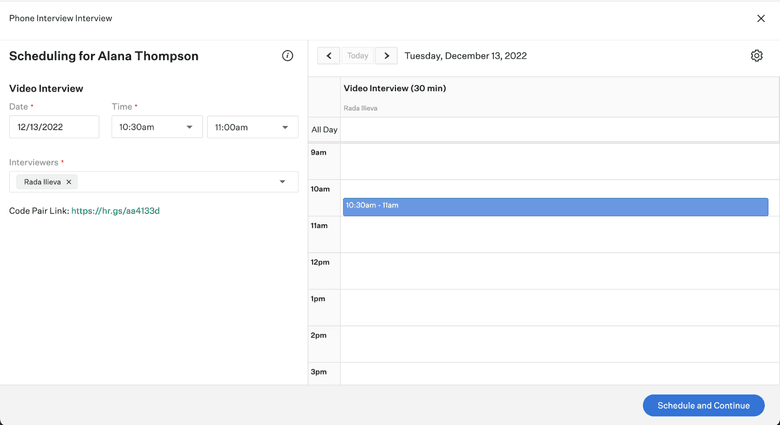The image size is (780, 425).
Task: Go to previous day arrow
Action: pyautogui.click(x=329, y=56)
